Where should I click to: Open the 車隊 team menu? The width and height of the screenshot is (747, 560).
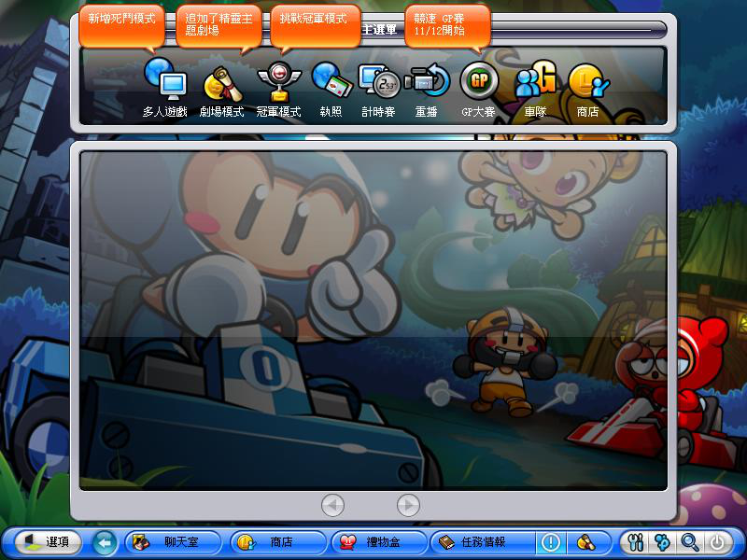pyautogui.click(x=535, y=84)
